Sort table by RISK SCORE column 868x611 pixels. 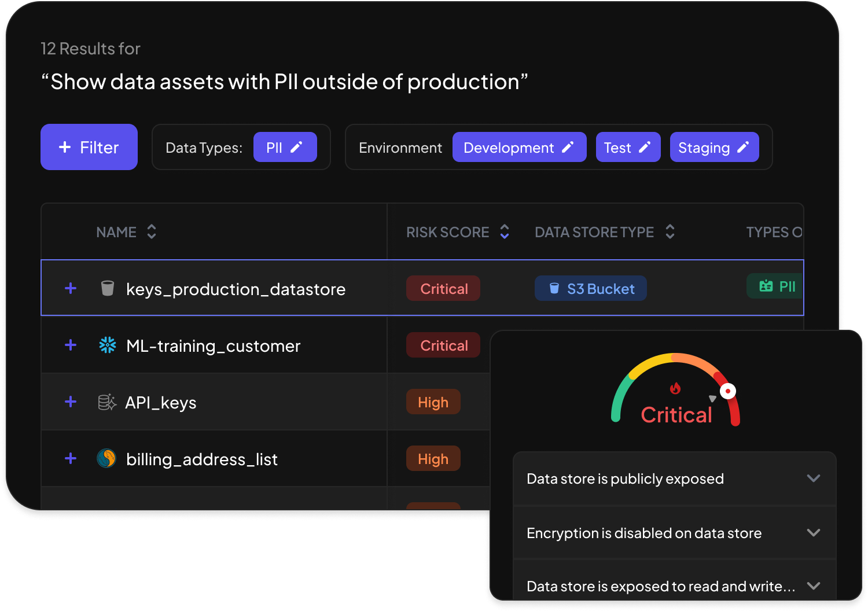coord(505,232)
